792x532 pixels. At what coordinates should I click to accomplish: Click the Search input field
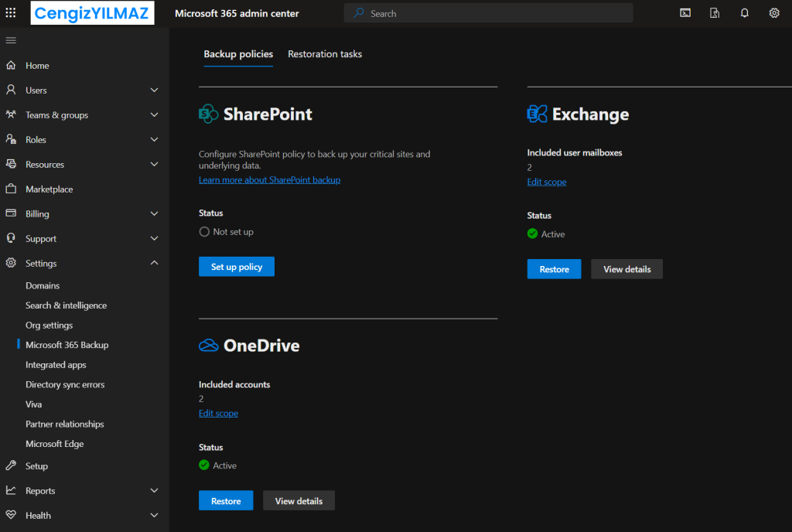tap(495, 13)
